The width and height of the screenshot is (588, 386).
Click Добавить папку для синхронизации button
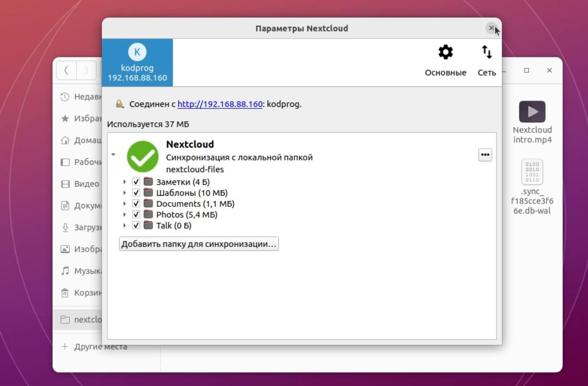[x=199, y=244]
